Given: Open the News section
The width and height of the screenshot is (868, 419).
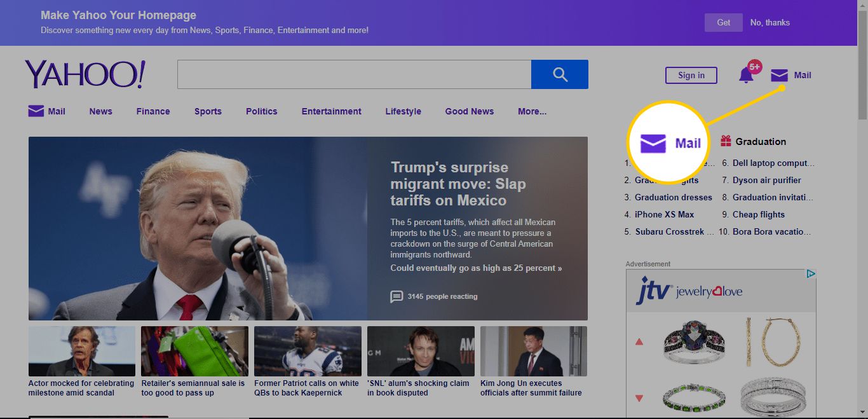Looking at the screenshot, I should tap(100, 111).
